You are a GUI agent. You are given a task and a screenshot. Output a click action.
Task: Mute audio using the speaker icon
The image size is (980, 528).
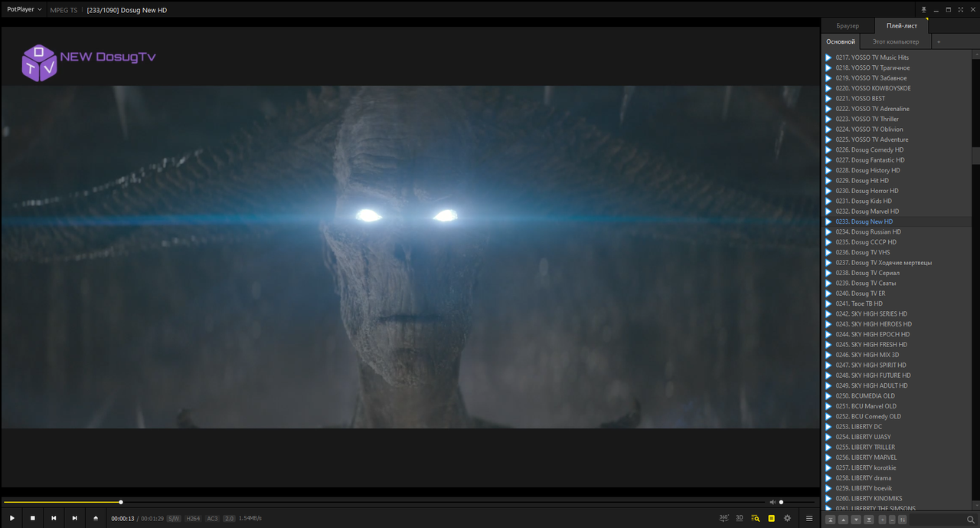[772, 503]
